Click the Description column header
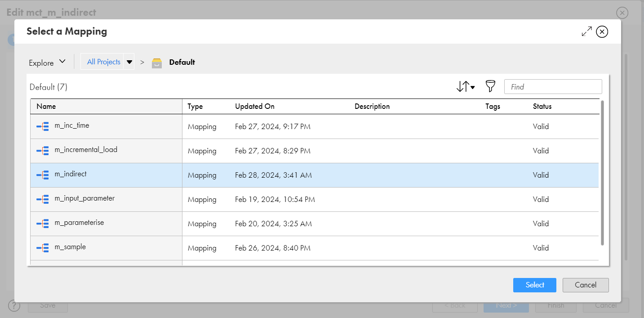The height and width of the screenshot is (318, 644). coord(372,107)
